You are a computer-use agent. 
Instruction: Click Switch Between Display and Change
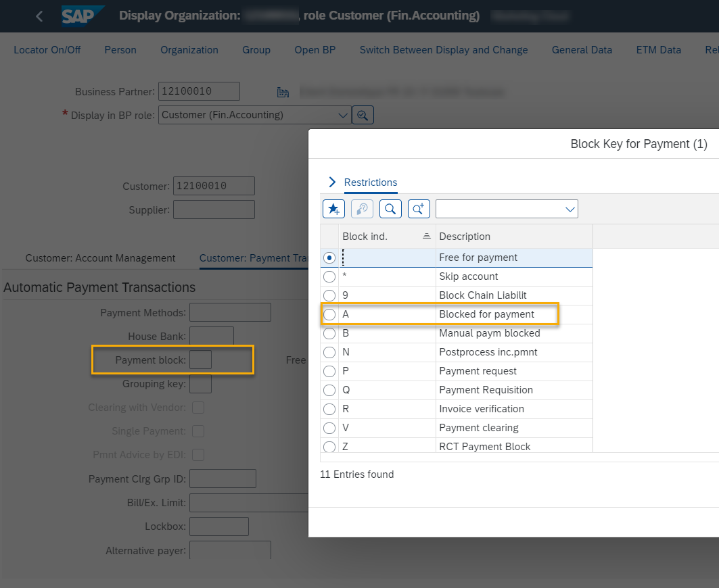coord(444,50)
